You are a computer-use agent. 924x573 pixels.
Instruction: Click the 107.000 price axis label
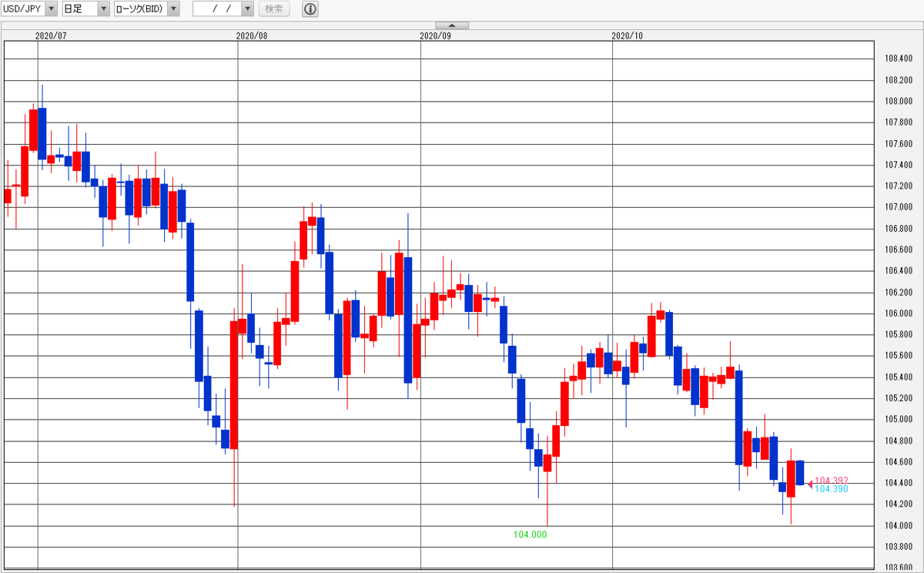tap(899, 207)
